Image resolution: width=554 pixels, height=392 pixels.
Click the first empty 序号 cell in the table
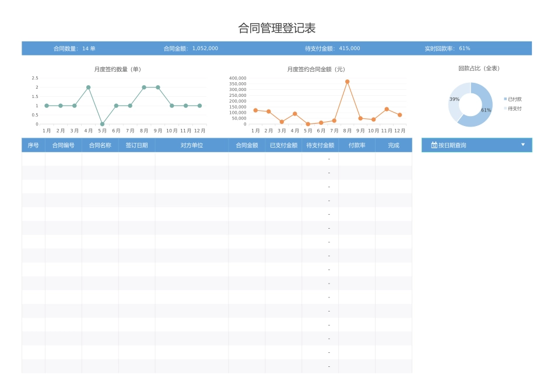pos(33,159)
